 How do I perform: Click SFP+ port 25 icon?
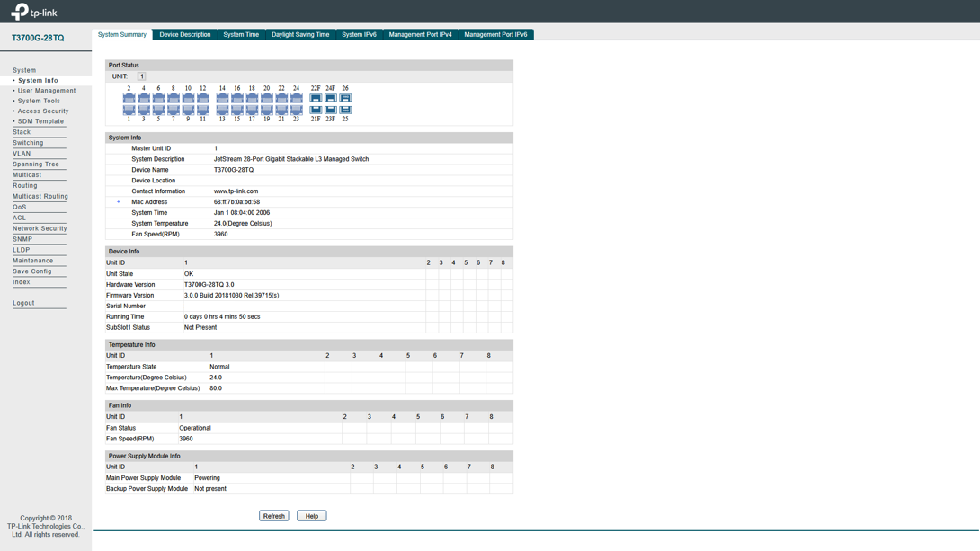(345, 110)
